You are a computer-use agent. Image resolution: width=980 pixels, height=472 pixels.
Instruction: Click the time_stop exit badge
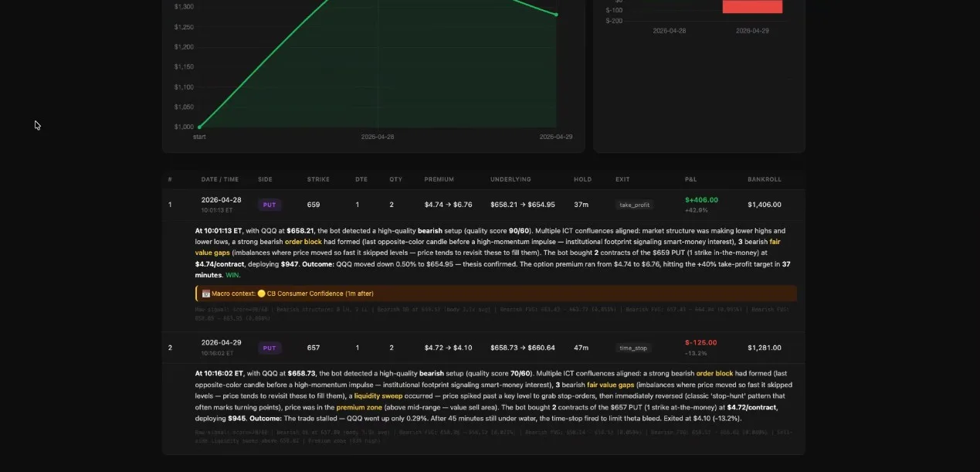click(632, 348)
